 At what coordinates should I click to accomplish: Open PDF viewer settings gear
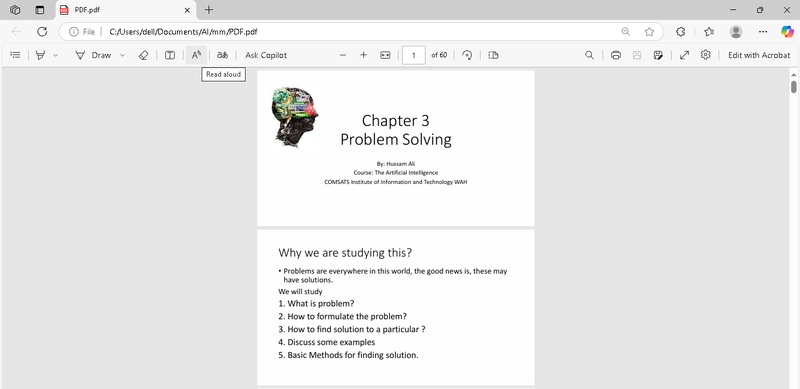point(706,55)
